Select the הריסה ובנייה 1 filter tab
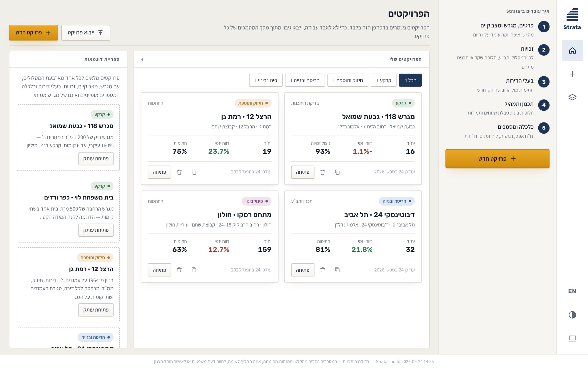588x368 pixels. (305, 80)
